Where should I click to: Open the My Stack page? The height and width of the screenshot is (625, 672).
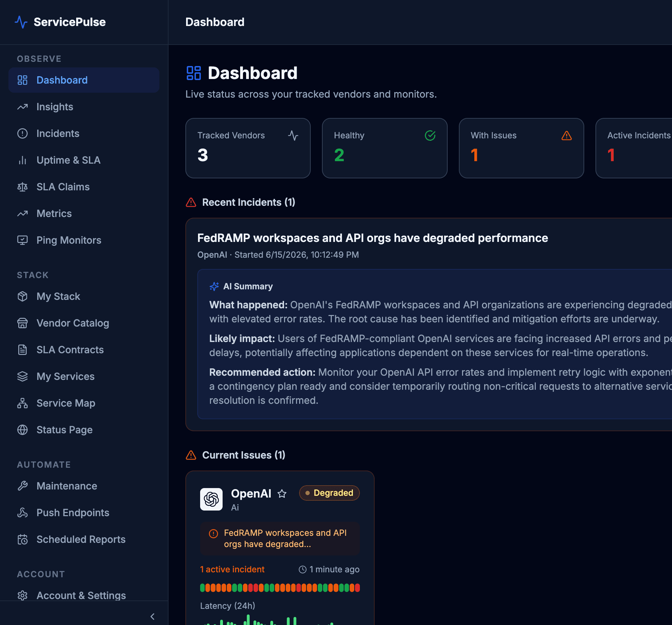click(84, 296)
